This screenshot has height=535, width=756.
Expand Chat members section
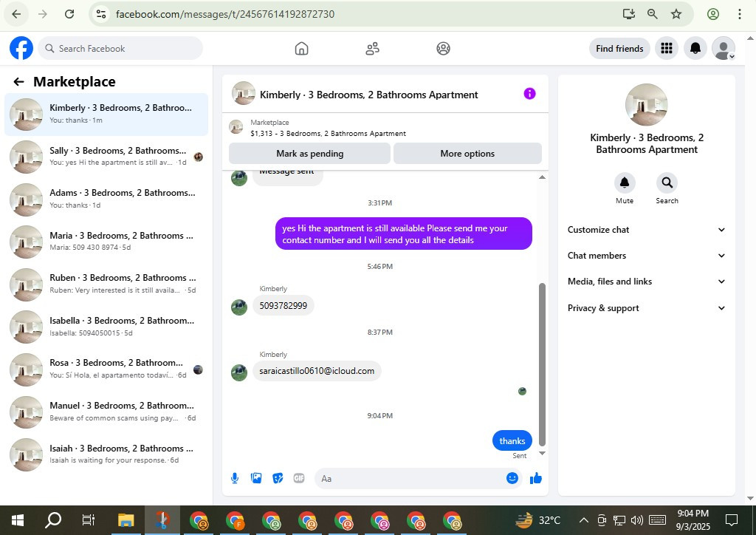point(646,256)
